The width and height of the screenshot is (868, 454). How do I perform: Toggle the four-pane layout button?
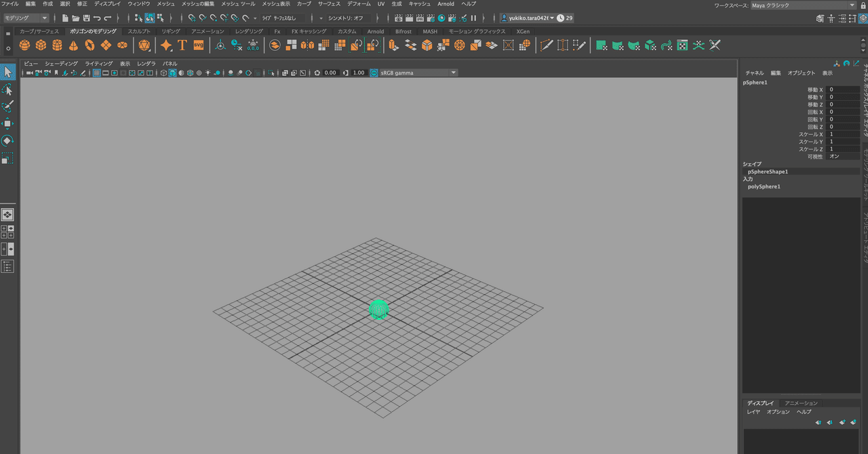[7, 232]
